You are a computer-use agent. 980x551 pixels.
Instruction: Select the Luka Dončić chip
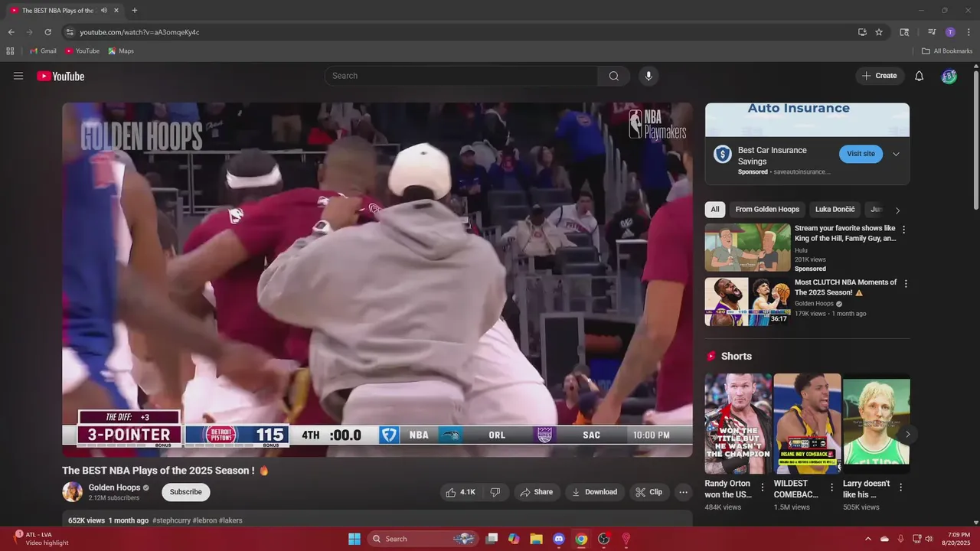(x=835, y=210)
